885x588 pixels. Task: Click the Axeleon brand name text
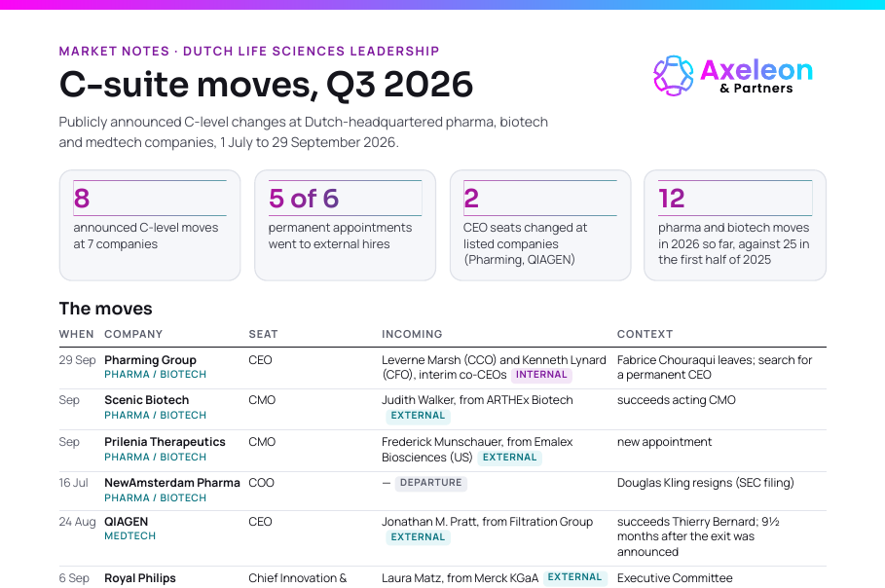756,70
